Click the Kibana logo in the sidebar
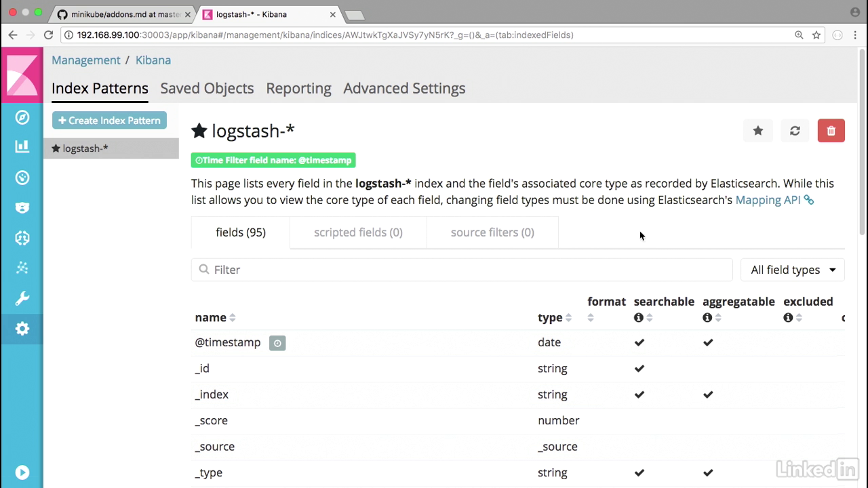Viewport: 868px width, 488px height. click(22, 75)
